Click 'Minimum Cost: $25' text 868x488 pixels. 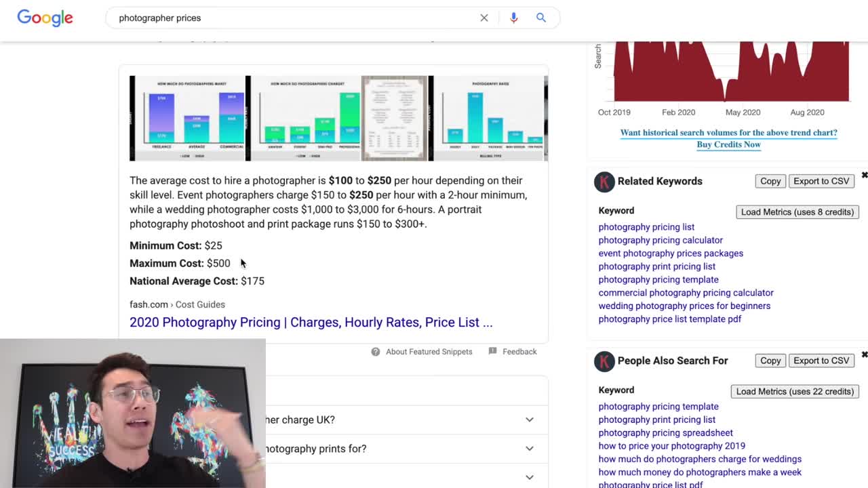tap(176, 245)
